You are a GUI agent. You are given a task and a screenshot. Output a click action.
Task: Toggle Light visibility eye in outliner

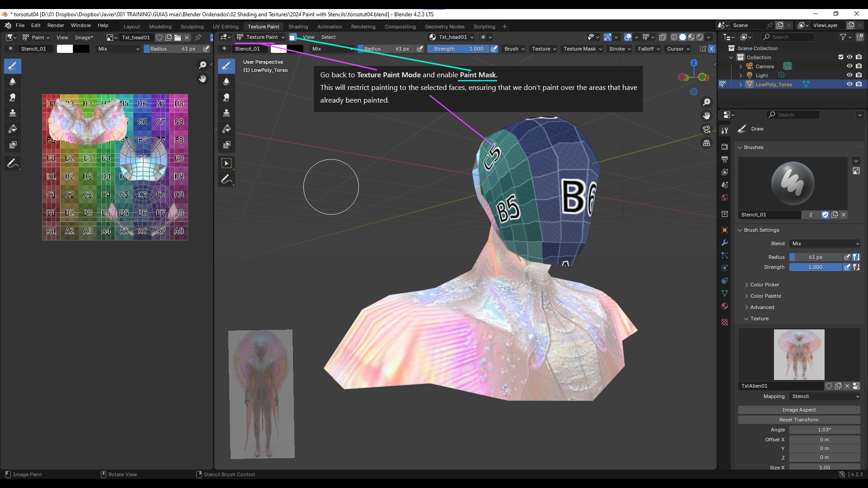[x=849, y=75]
